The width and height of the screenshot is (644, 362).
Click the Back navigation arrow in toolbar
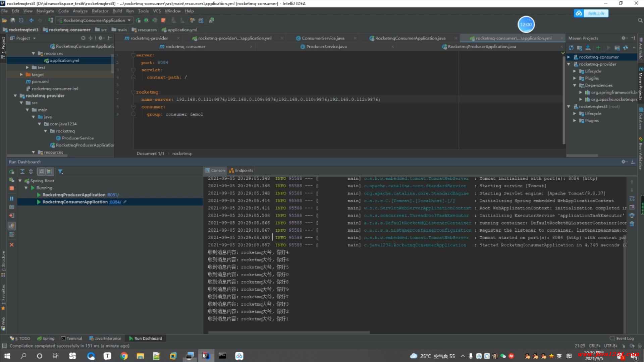click(32, 20)
